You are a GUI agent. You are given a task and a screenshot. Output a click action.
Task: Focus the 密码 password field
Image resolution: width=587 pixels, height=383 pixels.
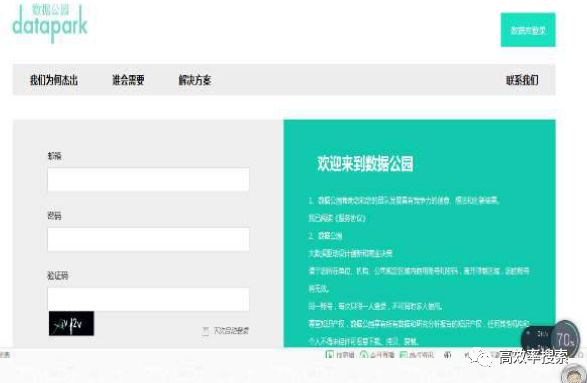coord(148,239)
